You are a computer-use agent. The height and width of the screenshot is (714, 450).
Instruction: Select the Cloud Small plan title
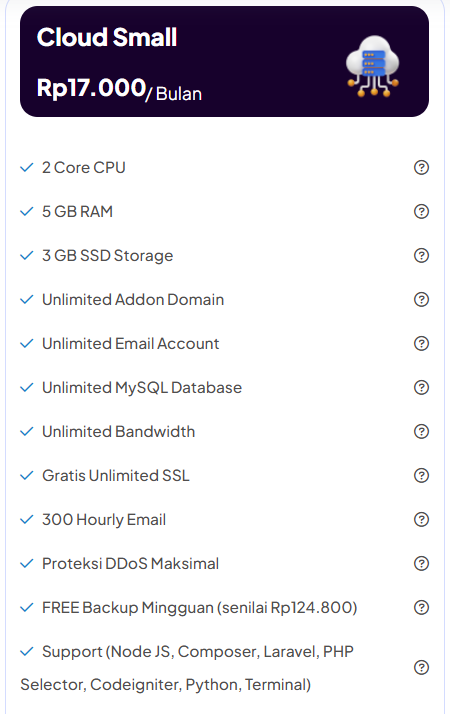[107, 37]
